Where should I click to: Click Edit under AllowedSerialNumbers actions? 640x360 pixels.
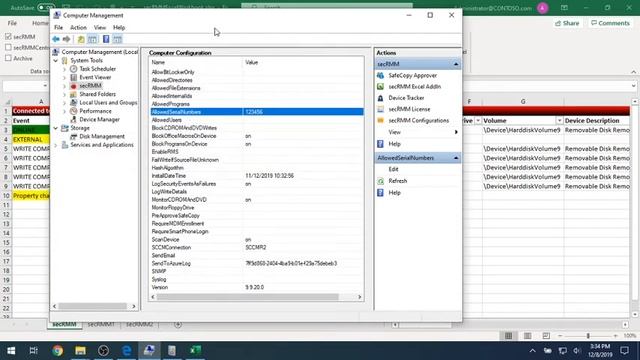click(x=393, y=169)
